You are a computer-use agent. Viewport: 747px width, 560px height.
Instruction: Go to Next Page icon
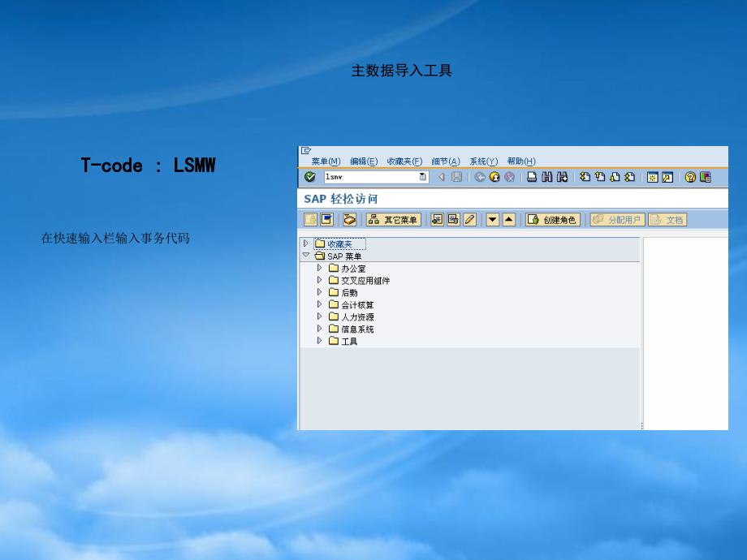[615, 177]
